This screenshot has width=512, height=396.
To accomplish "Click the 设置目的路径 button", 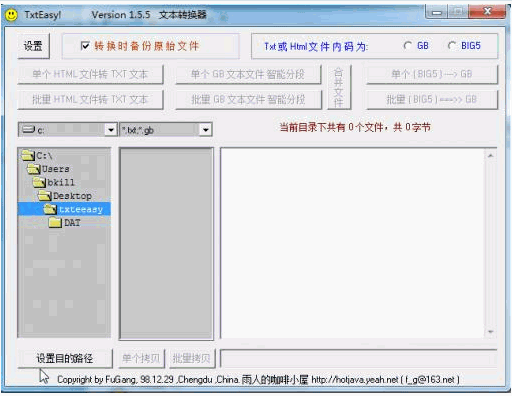I will (x=65, y=358).
